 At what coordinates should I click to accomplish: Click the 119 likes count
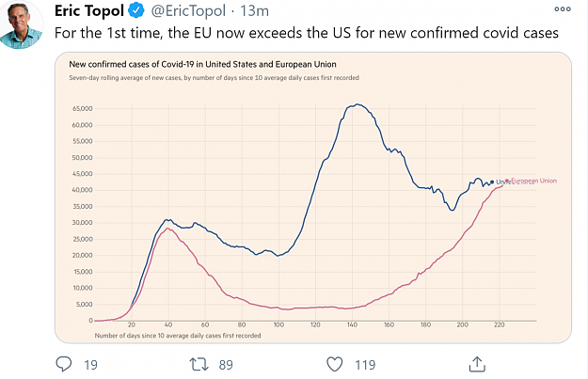point(365,365)
